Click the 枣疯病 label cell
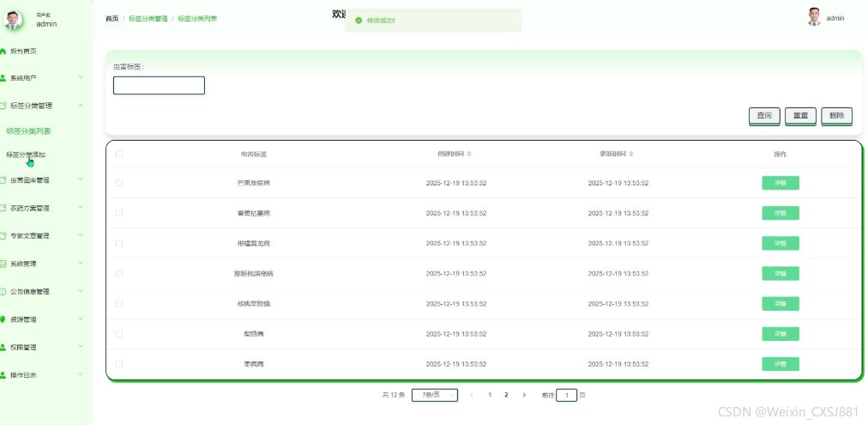 (x=254, y=364)
